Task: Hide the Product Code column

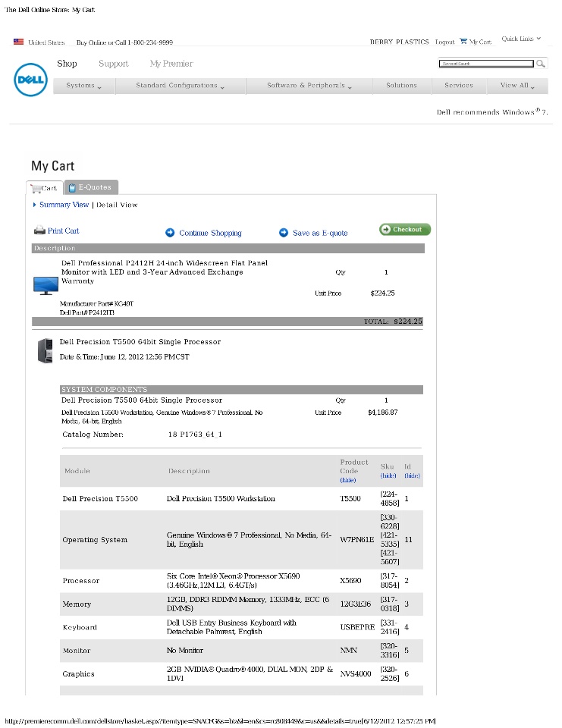Action: (x=348, y=480)
